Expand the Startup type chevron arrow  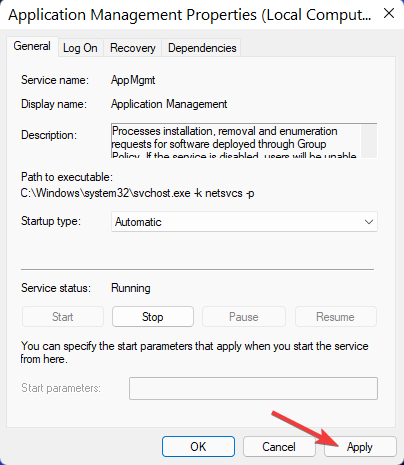pos(369,222)
